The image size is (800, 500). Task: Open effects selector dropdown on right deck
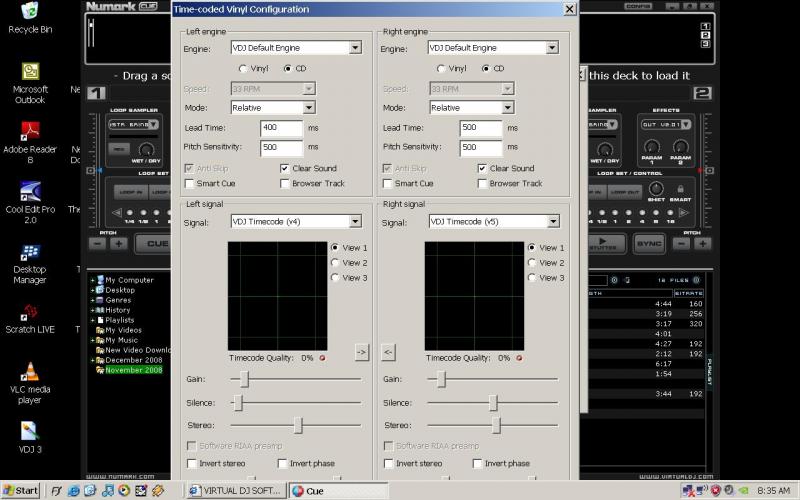coord(686,124)
